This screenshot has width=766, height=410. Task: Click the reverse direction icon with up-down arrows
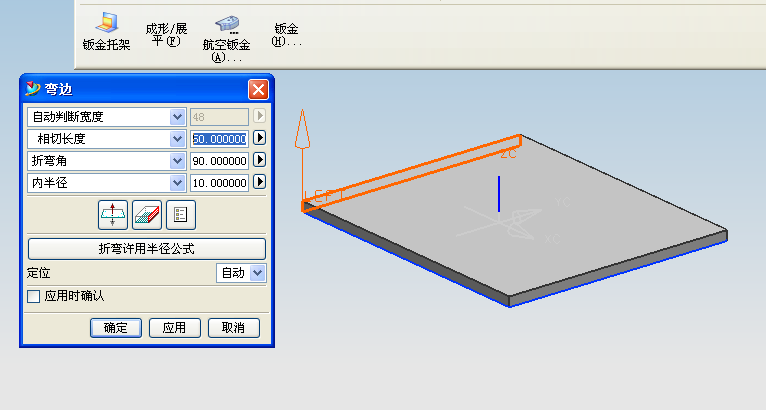click(113, 215)
